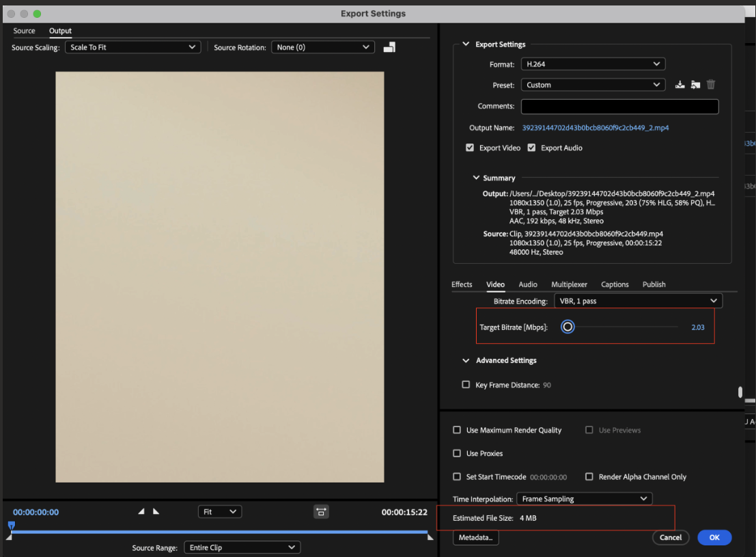Click the Estimated File Size 4 MB text
The width and height of the screenshot is (756, 557).
pyautogui.click(x=494, y=518)
